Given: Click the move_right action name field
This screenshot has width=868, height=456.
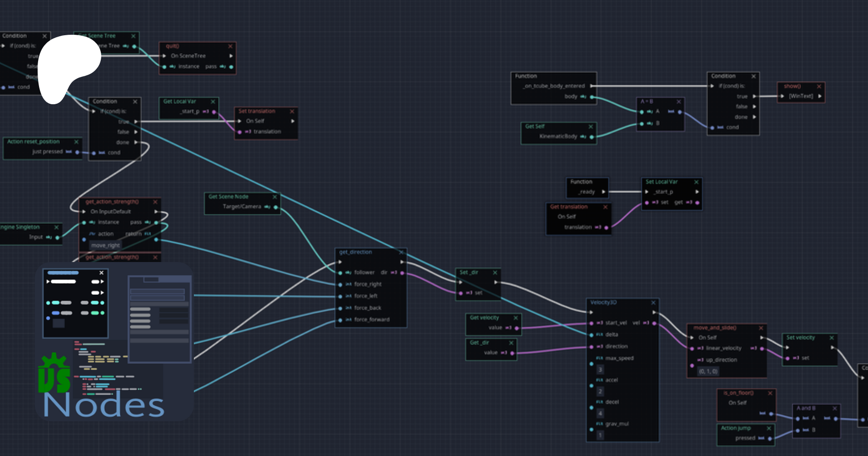Looking at the screenshot, I should point(106,246).
